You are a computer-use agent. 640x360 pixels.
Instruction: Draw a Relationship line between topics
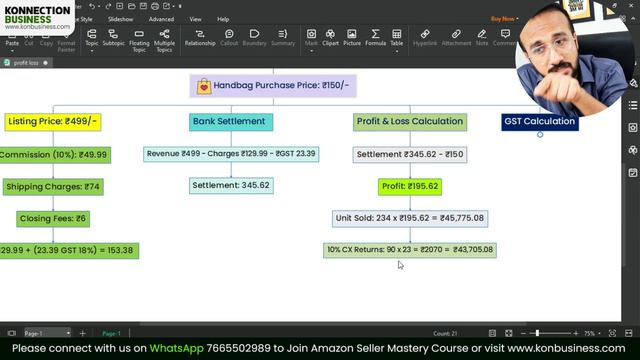200,38
